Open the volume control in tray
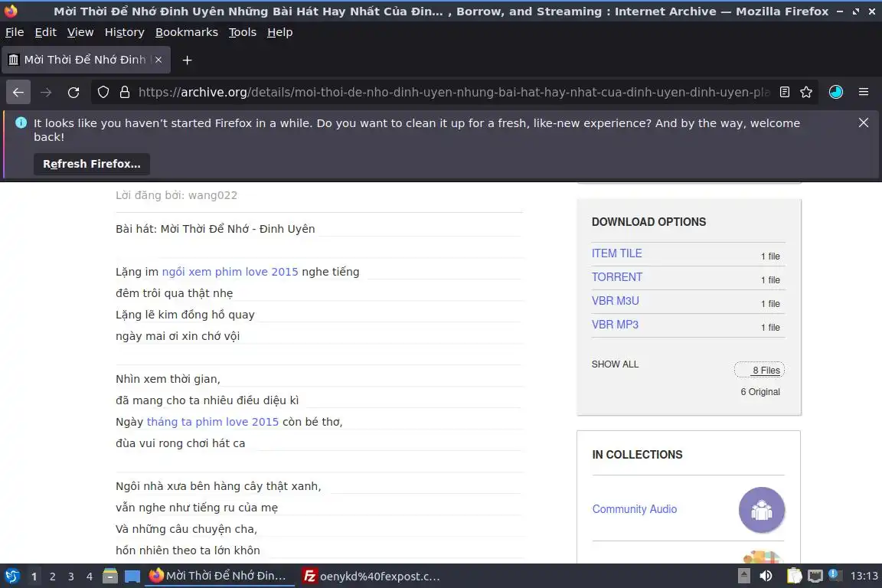882x588 pixels. (766, 577)
